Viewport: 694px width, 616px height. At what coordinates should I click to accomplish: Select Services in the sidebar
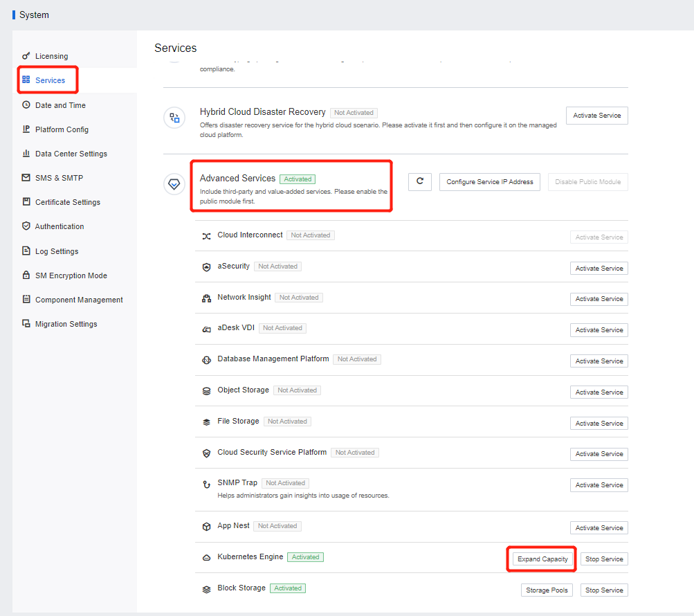coord(50,80)
